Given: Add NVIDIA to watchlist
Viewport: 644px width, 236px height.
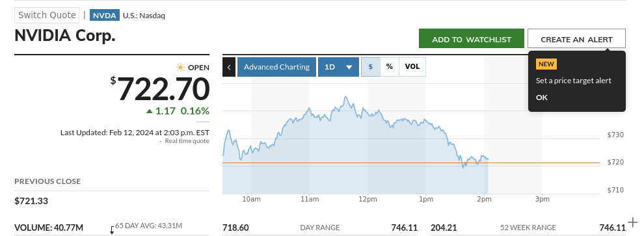Looking at the screenshot, I should coord(472,38).
